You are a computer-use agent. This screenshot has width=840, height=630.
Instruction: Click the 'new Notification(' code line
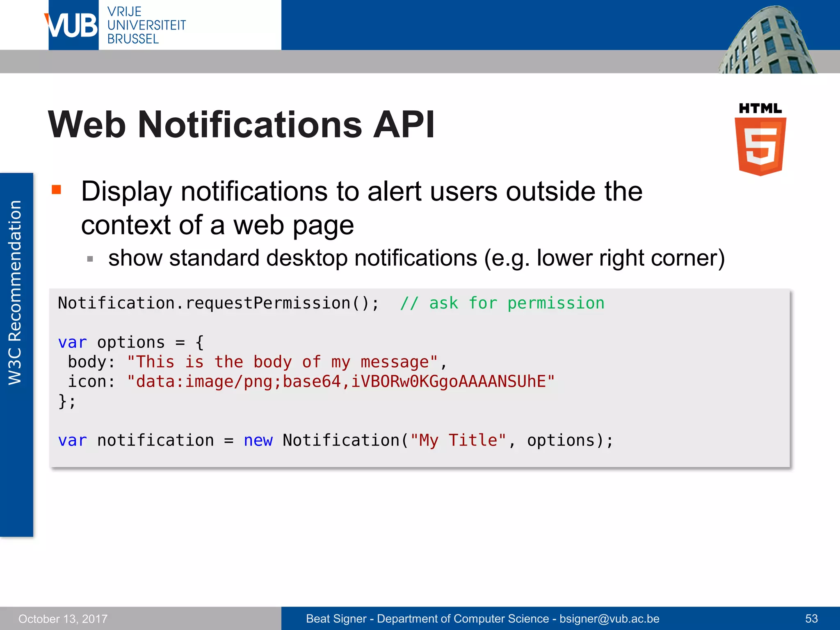tap(336, 441)
